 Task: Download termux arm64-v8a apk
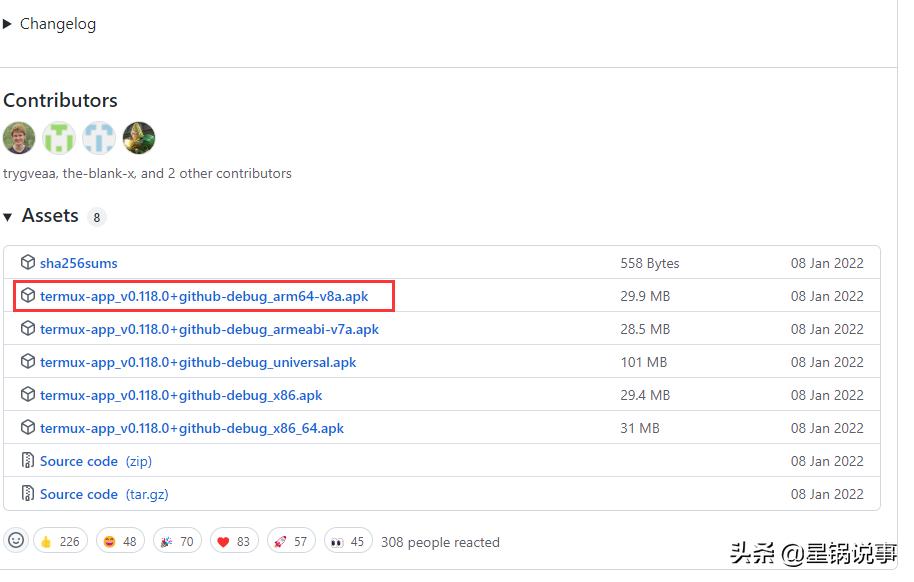[204, 296]
